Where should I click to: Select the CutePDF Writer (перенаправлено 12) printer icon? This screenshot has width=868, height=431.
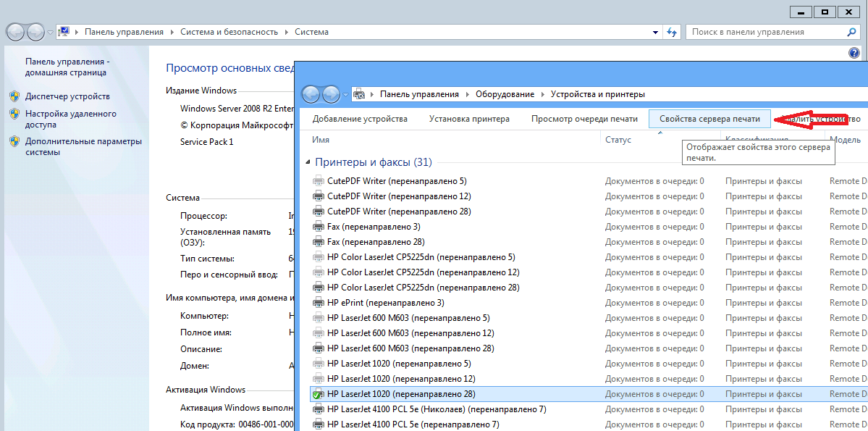point(319,196)
